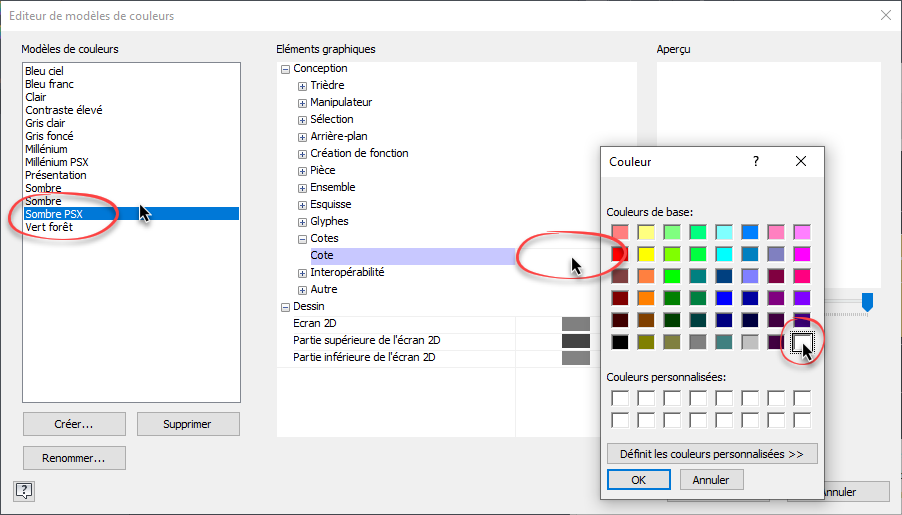The width and height of the screenshot is (902, 515).
Task: Expand the Trièdre tree node
Action: [x=302, y=86]
